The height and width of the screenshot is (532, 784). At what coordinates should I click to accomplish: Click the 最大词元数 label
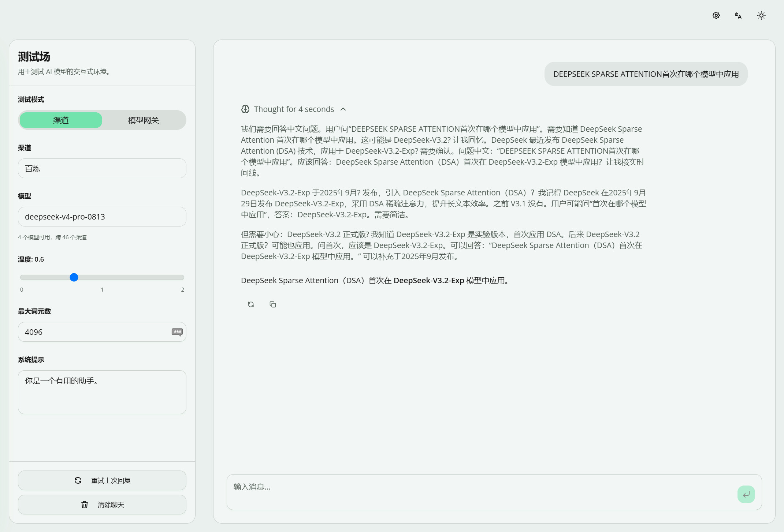(x=34, y=311)
